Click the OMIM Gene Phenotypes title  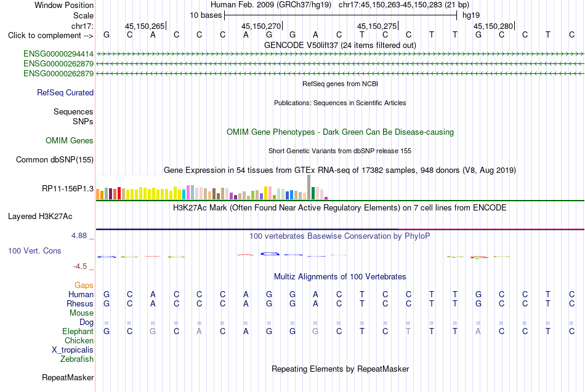[x=340, y=132]
